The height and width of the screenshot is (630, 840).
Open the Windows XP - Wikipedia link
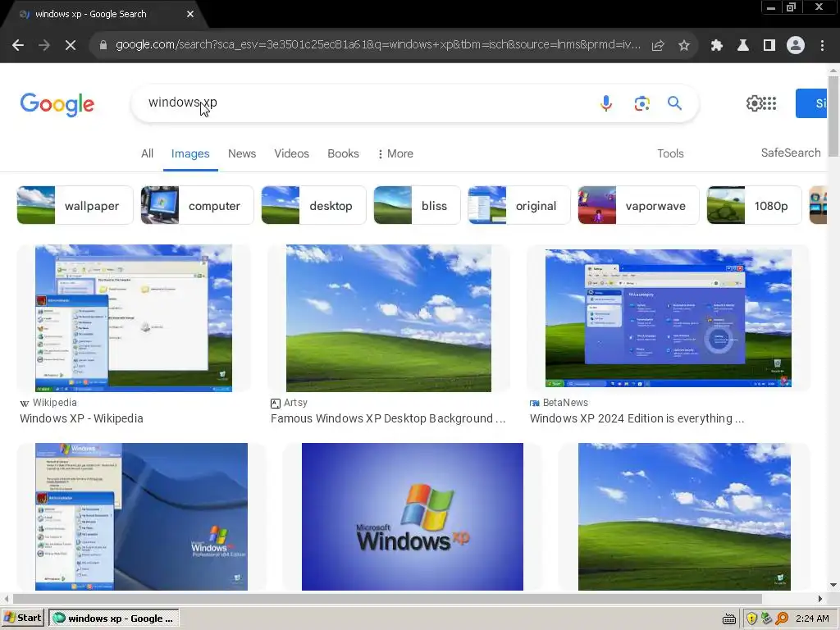click(81, 418)
